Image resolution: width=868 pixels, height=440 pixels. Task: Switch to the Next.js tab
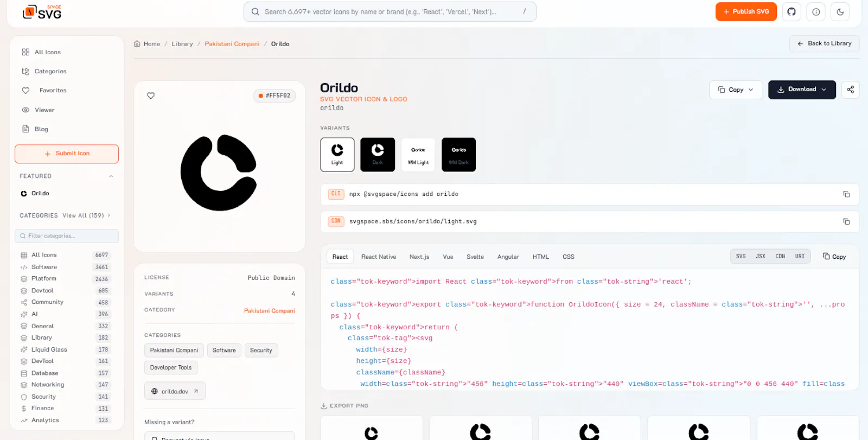(x=419, y=257)
